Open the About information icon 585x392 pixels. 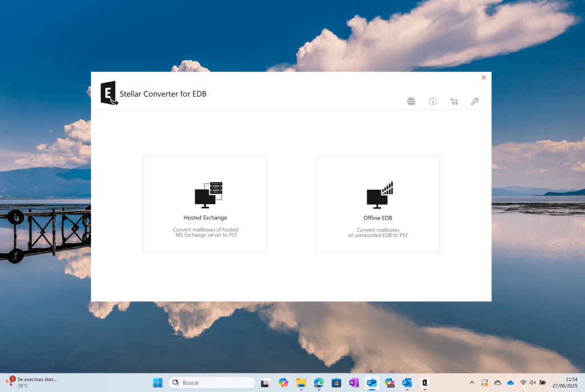[x=433, y=101]
